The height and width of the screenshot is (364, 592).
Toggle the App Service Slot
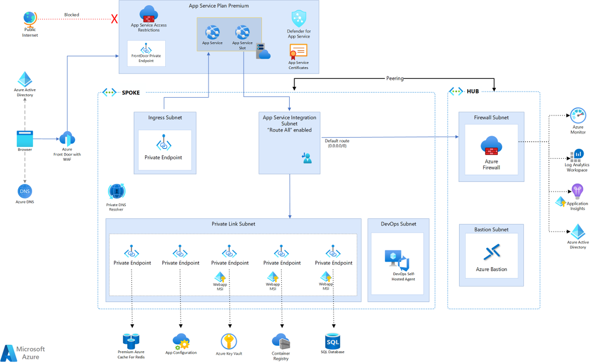pos(242,34)
